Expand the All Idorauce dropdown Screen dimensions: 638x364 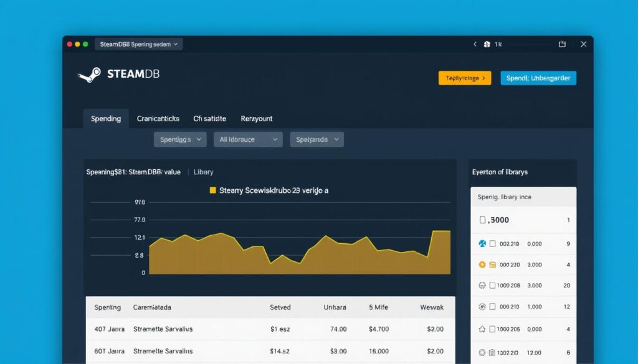(x=248, y=139)
